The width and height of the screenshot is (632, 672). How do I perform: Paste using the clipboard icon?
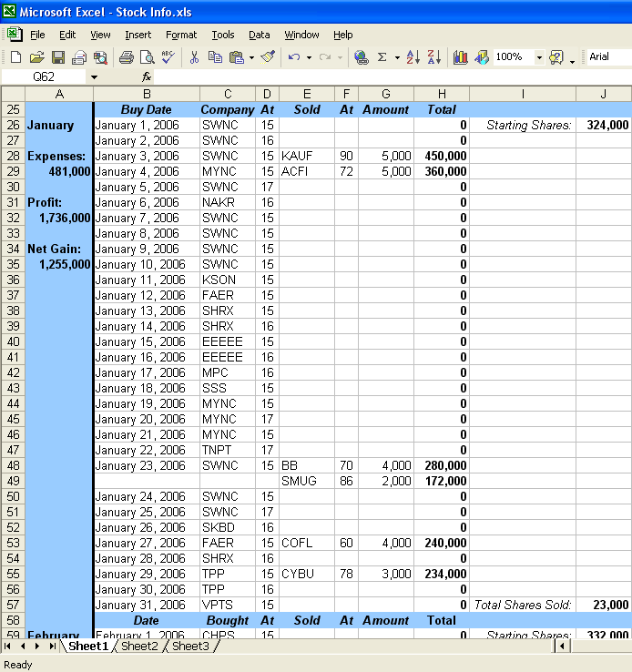(237, 57)
